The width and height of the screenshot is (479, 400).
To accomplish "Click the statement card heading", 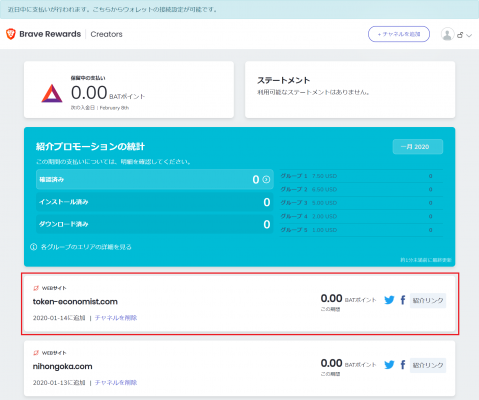I will 283,80.
